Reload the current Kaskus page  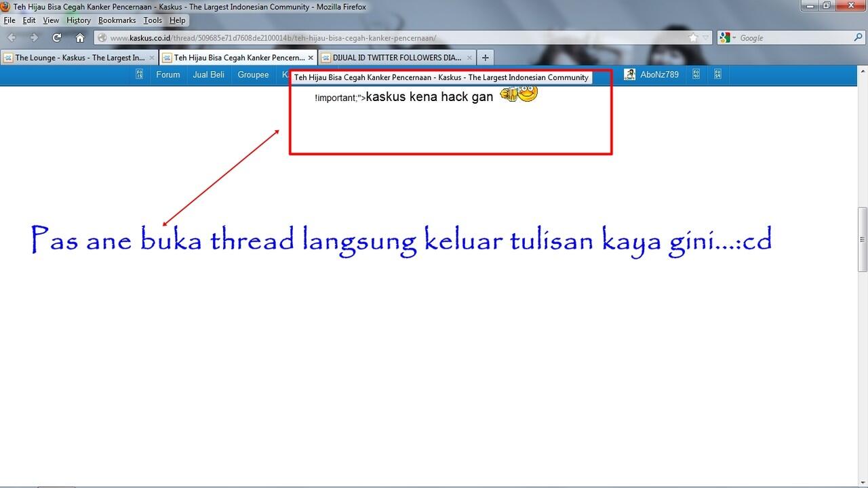click(57, 38)
